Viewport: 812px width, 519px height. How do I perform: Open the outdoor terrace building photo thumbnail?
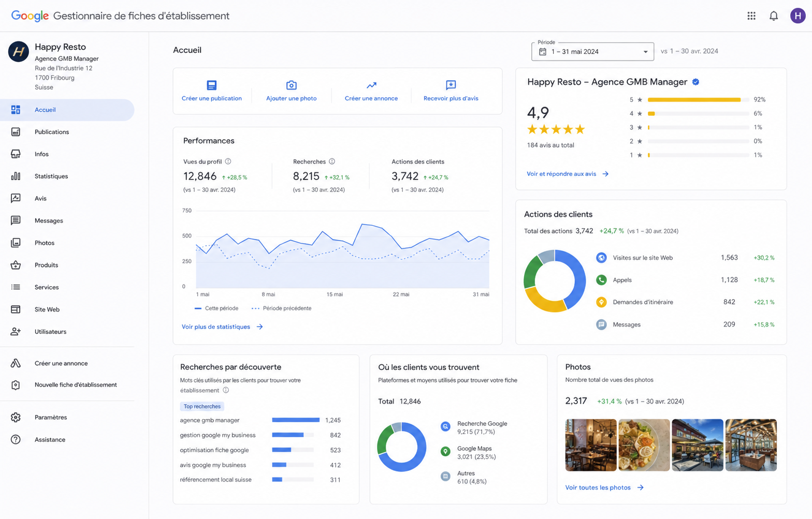click(x=698, y=445)
